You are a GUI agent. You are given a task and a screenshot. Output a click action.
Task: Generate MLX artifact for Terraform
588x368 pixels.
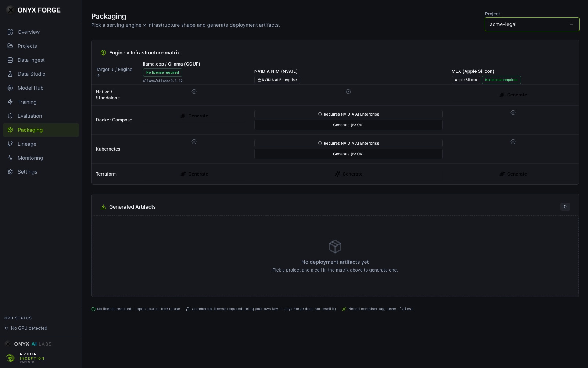pyautogui.click(x=513, y=174)
